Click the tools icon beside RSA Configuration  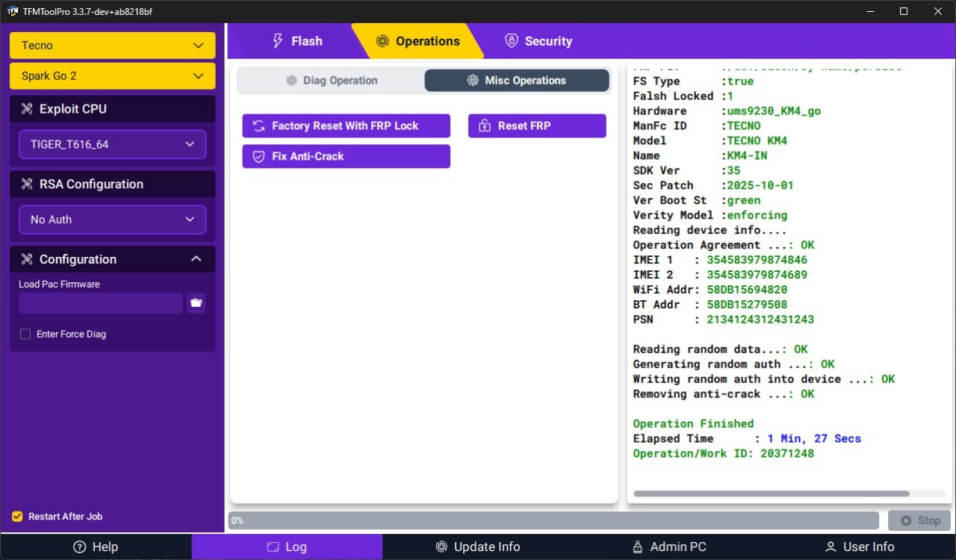tap(27, 184)
